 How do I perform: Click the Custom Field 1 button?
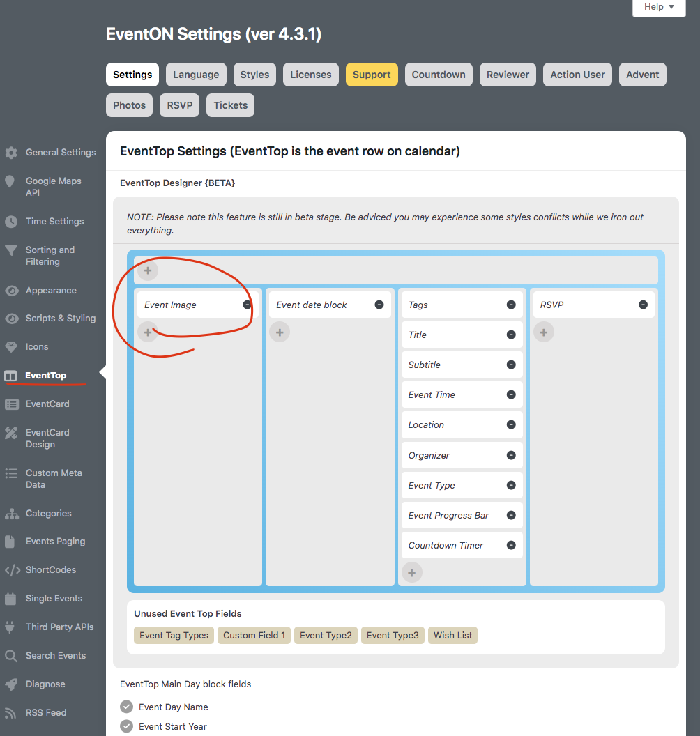pos(254,635)
